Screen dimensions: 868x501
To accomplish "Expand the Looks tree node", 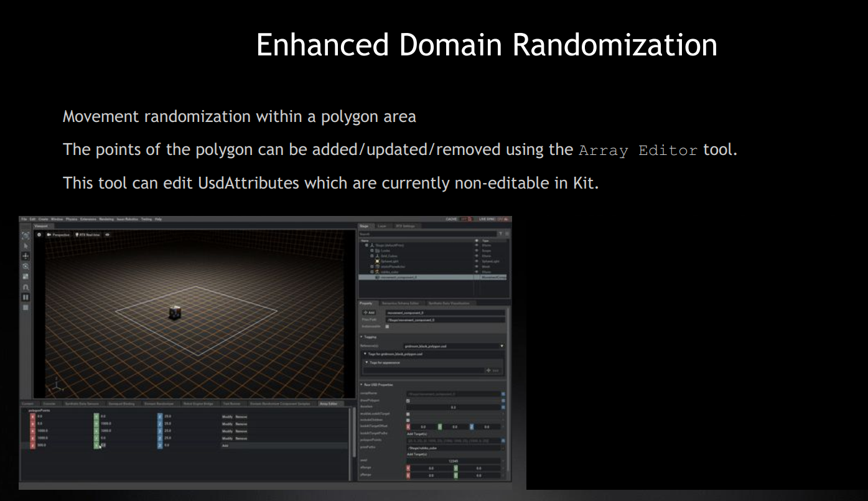I will (372, 250).
